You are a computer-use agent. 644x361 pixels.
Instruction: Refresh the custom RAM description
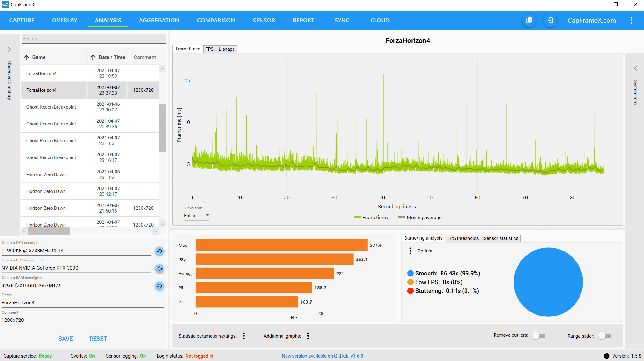click(159, 286)
